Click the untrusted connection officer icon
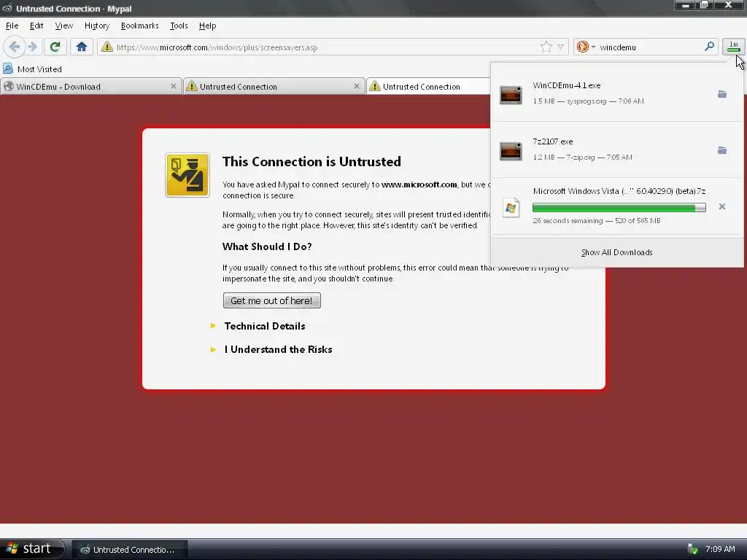 [x=187, y=175]
